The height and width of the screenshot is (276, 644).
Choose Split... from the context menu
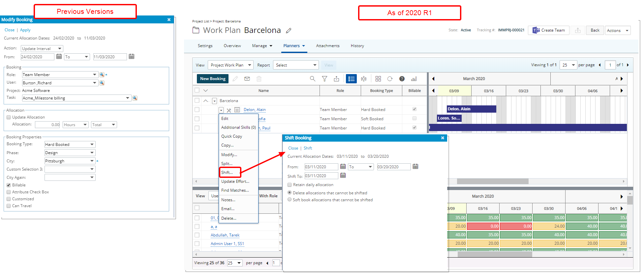227,163
